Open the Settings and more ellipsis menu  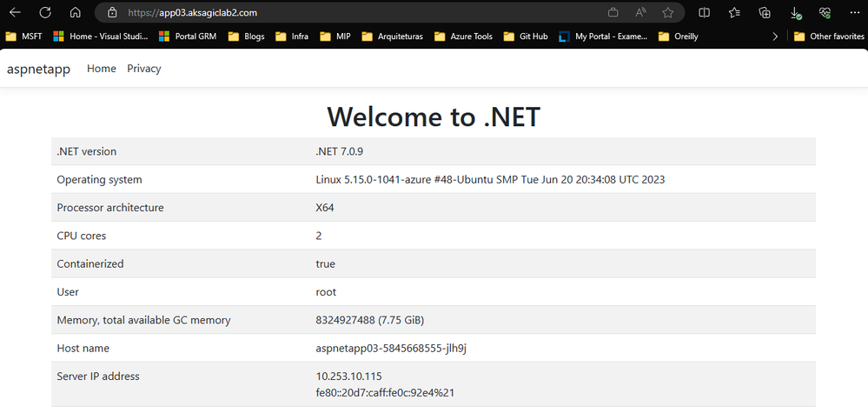[854, 12]
